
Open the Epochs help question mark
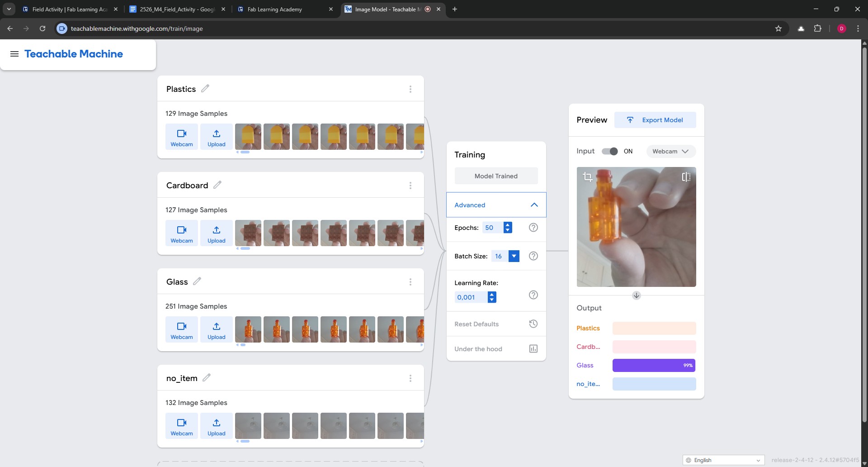[x=533, y=228]
